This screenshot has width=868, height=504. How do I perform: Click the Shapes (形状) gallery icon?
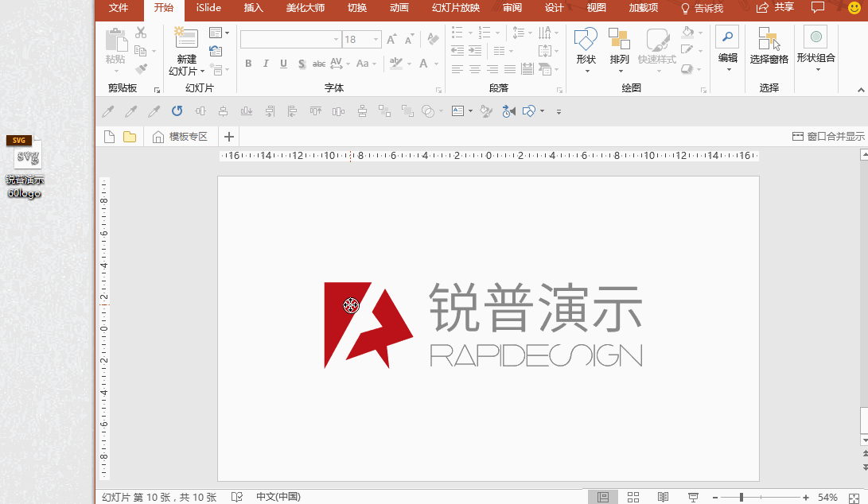click(x=586, y=39)
